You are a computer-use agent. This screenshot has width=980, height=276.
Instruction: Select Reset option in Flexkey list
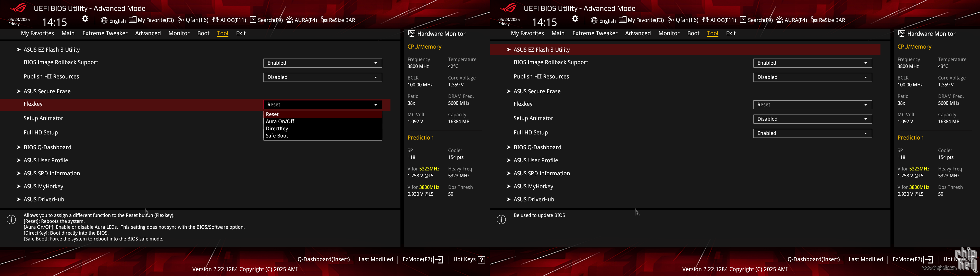(323, 114)
